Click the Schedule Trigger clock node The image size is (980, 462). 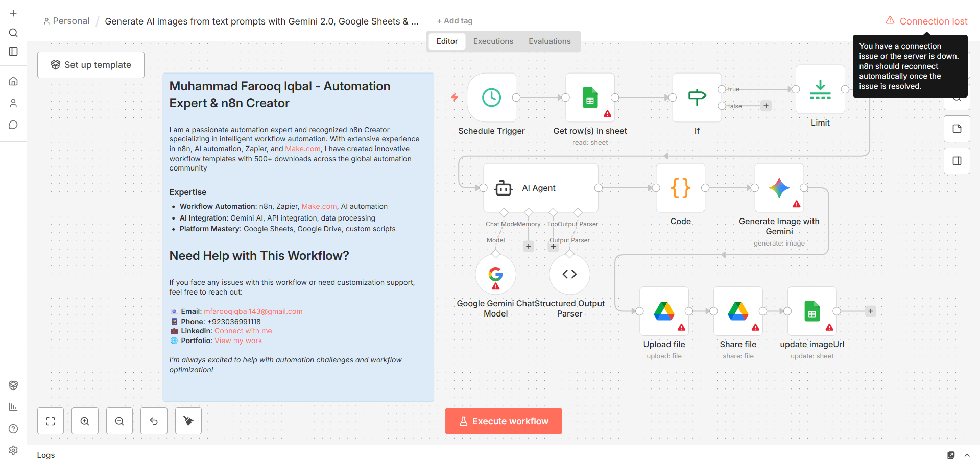pos(491,98)
